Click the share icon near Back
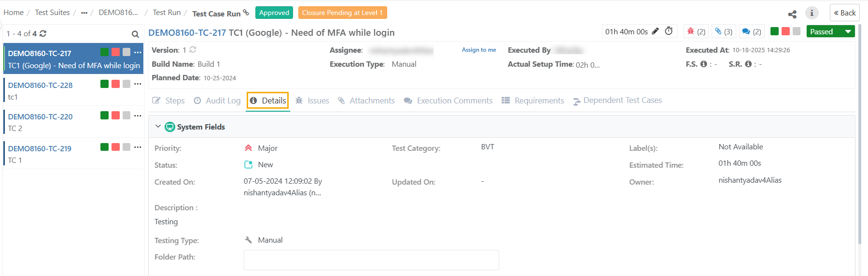 click(x=792, y=14)
